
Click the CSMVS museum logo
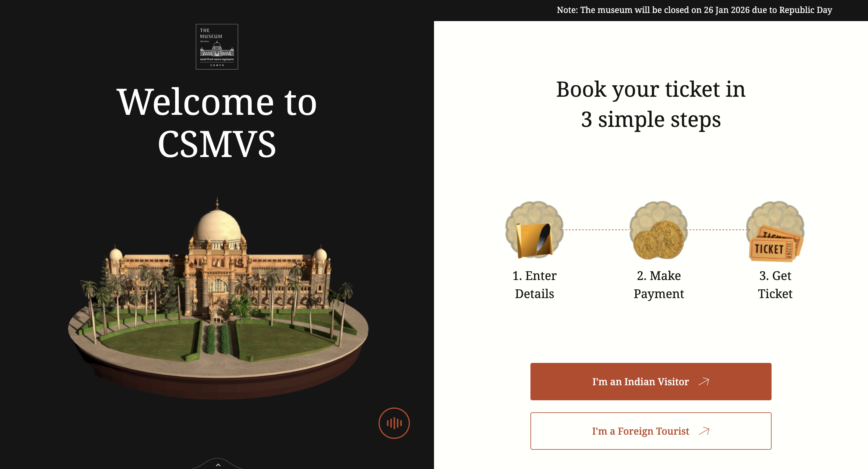(x=217, y=46)
